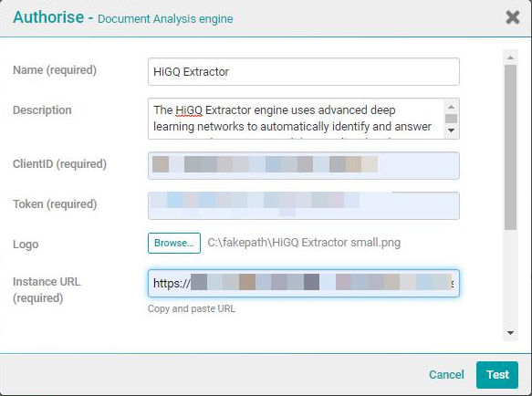Click the 'Document Analysis engine' subtitle
This screenshot has height=396, width=532.
[165, 19]
